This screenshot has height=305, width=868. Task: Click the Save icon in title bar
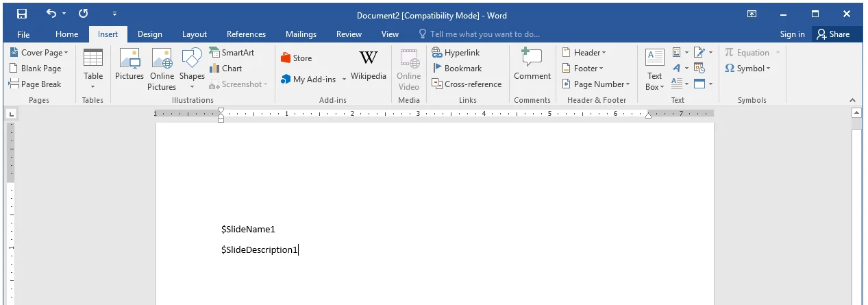[x=22, y=14]
